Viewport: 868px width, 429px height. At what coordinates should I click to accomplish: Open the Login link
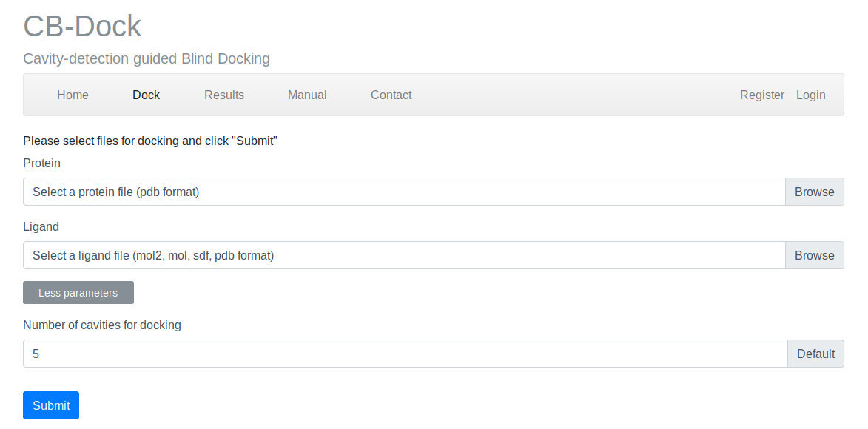(x=811, y=95)
